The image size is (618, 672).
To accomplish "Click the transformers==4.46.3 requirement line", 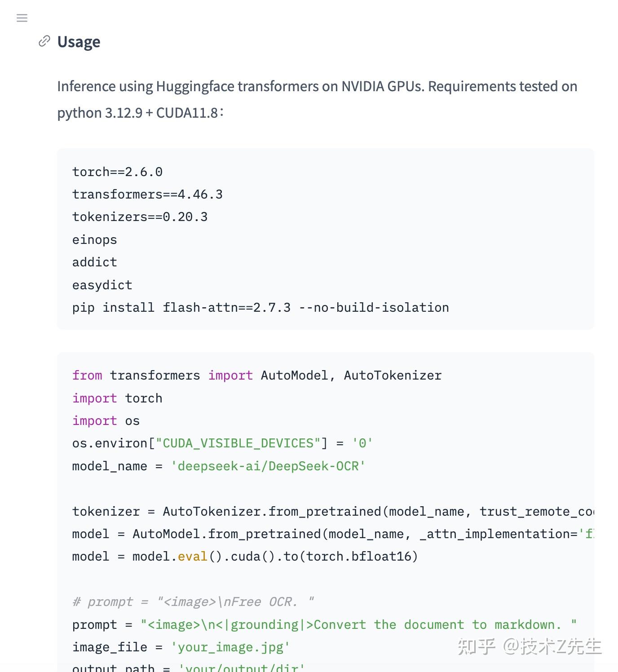I will (x=147, y=195).
